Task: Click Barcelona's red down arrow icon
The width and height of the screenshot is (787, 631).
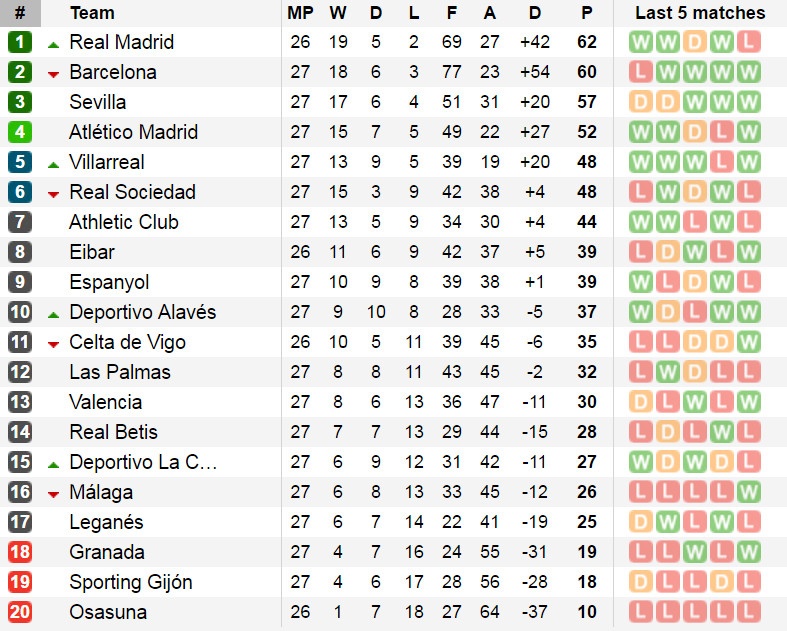Action: pyautogui.click(x=53, y=74)
